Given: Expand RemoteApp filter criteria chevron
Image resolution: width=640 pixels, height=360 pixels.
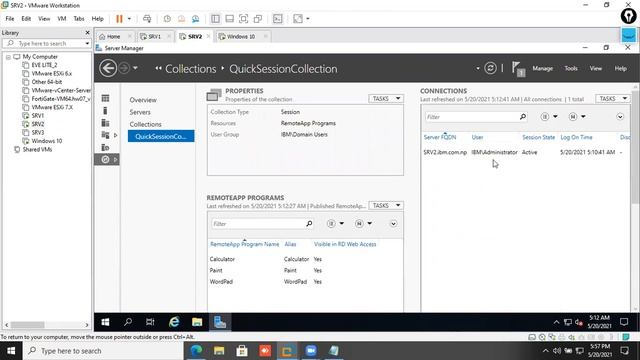Looking at the screenshot, I should [x=393, y=224].
